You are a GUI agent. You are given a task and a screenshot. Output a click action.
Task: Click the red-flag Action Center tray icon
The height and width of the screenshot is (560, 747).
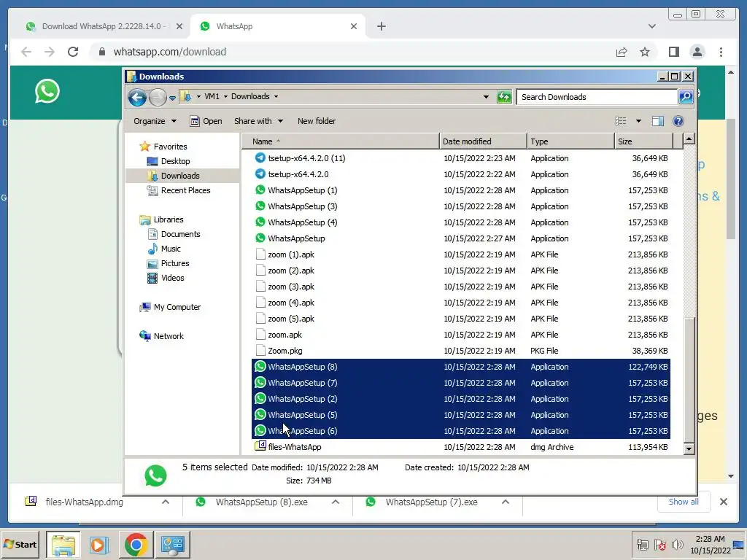tap(659, 544)
